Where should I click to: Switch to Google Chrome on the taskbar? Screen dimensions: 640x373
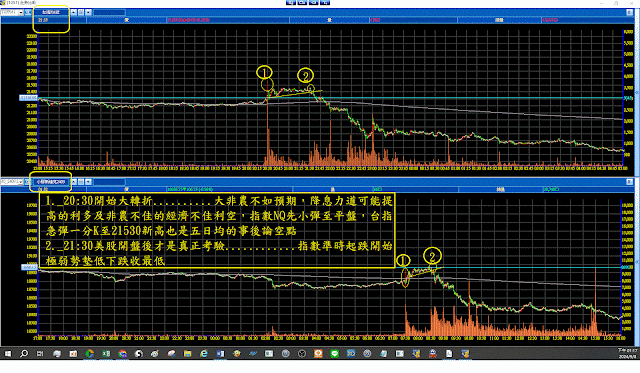tap(122, 354)
